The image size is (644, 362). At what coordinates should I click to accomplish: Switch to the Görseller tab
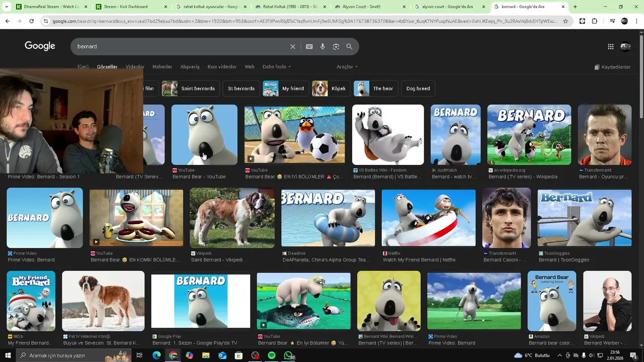(107, 67)
